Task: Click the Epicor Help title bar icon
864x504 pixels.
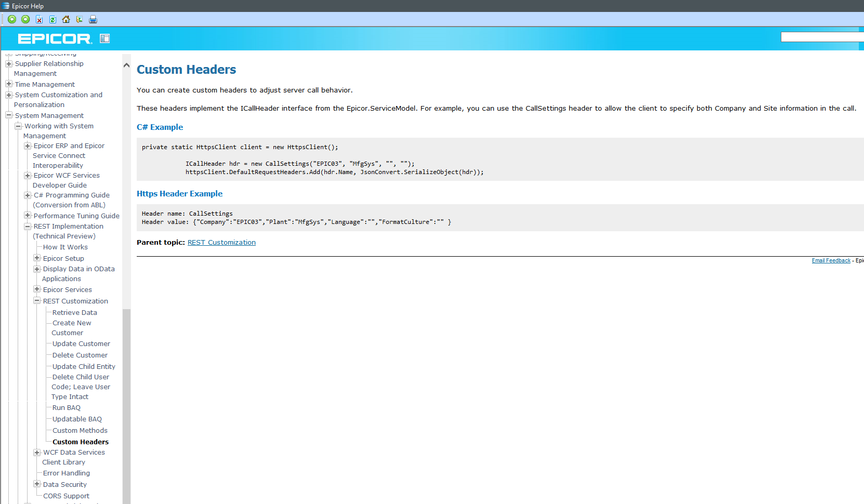Action: coord(6,6)
